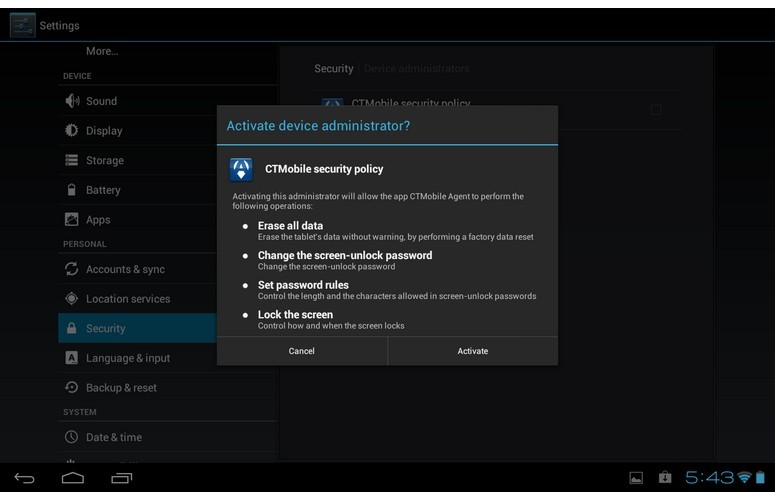The height and width of the screenshot is (500, 775).
Task: Select the Security label in sidebar
Action: point(105,328)
